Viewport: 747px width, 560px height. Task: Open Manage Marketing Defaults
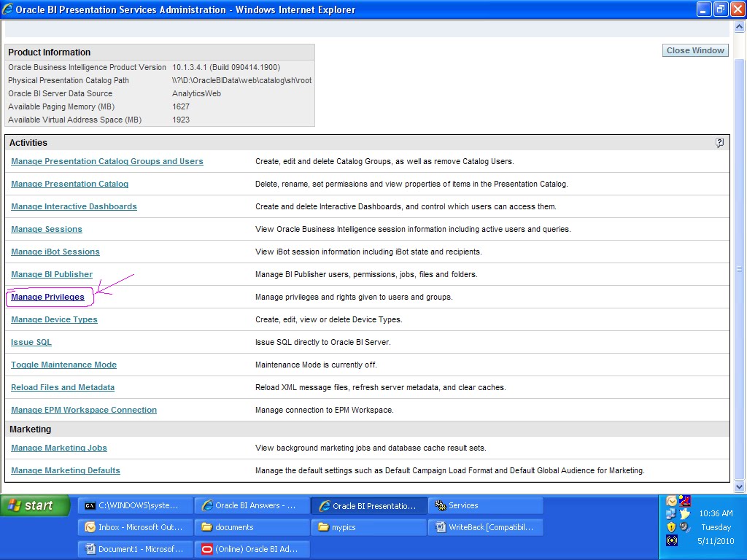point(66,470)
